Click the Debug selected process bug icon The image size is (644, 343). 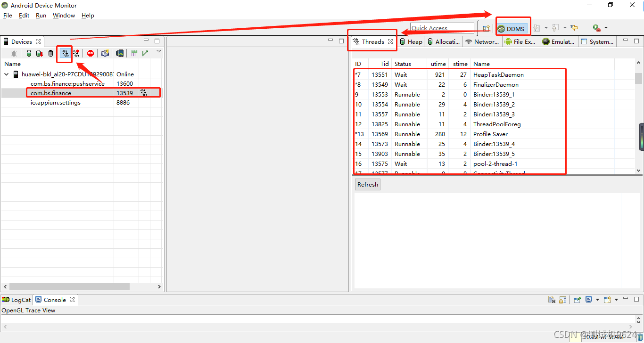[x=14, y=53]
